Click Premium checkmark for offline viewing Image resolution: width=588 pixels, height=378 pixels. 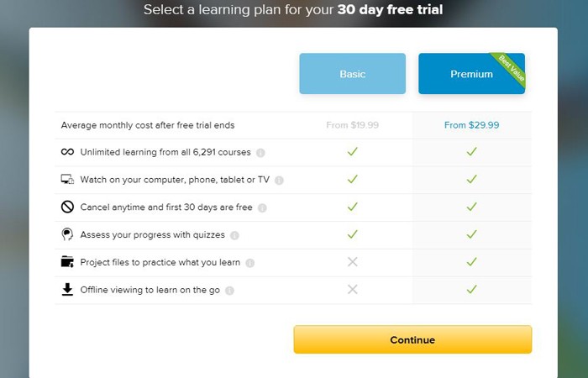click(x=471, y=290)
